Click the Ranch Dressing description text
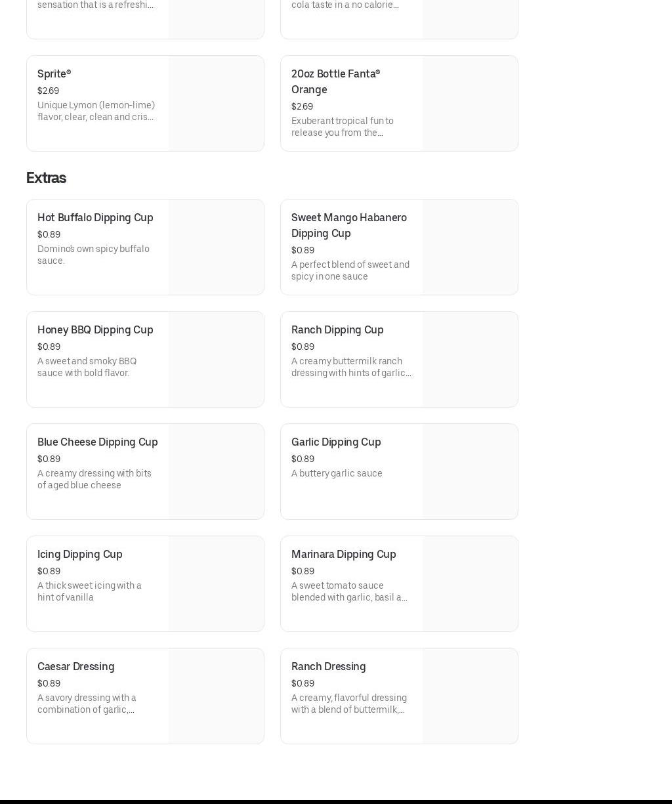The image size is (672, 804). click(x=349, y=704)
